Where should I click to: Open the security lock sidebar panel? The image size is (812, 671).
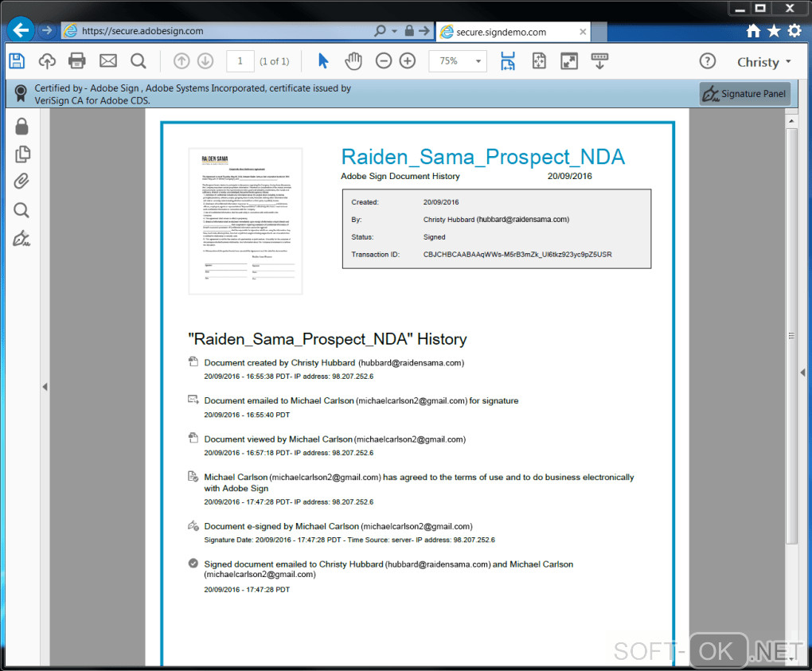[21, 126]
